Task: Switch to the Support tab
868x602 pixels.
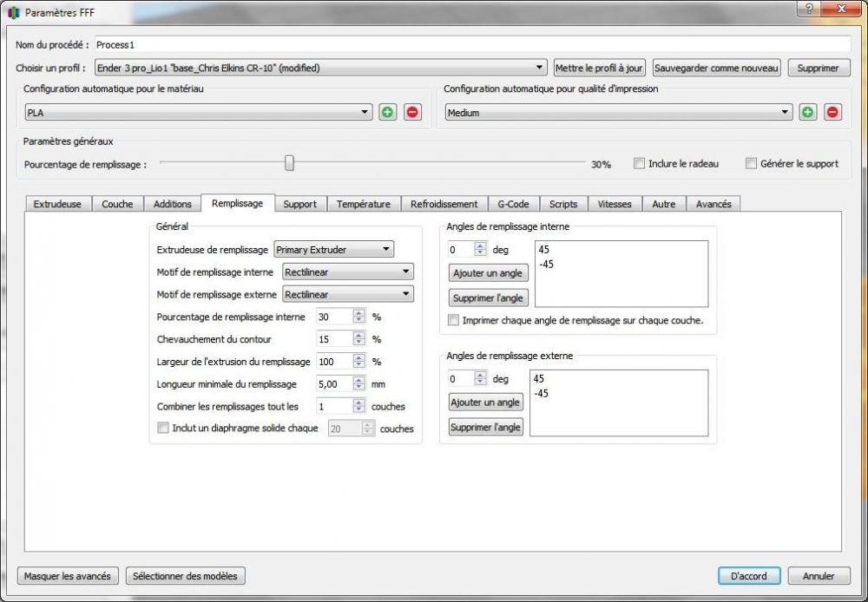Action: point(300,204)
